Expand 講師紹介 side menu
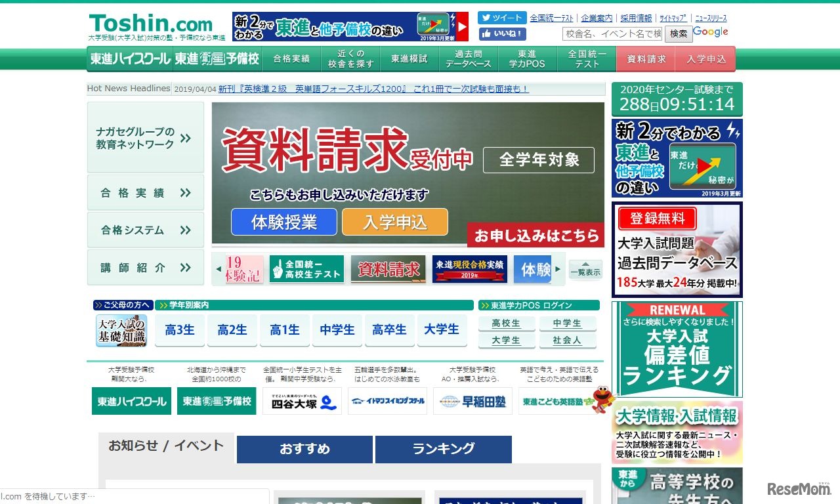Viewport: 840px width, 504px height. tap(146, 268)
